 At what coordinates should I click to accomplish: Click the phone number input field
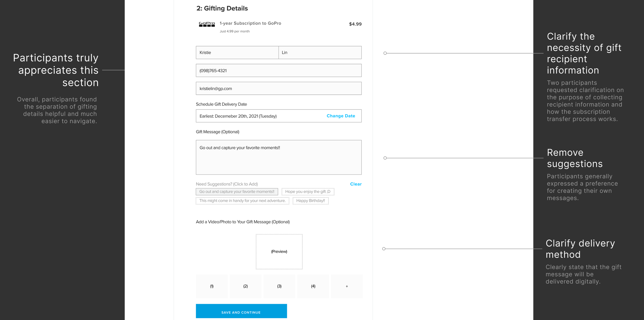coord(278,71)
